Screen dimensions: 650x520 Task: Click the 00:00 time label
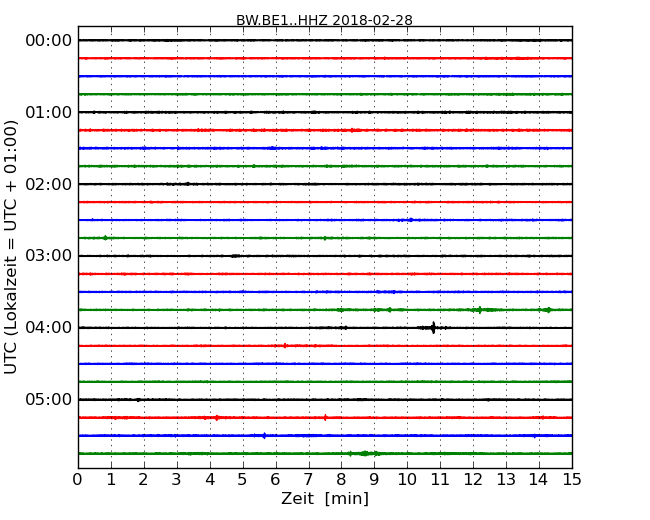pyautogui.click(x=49, y=41)
